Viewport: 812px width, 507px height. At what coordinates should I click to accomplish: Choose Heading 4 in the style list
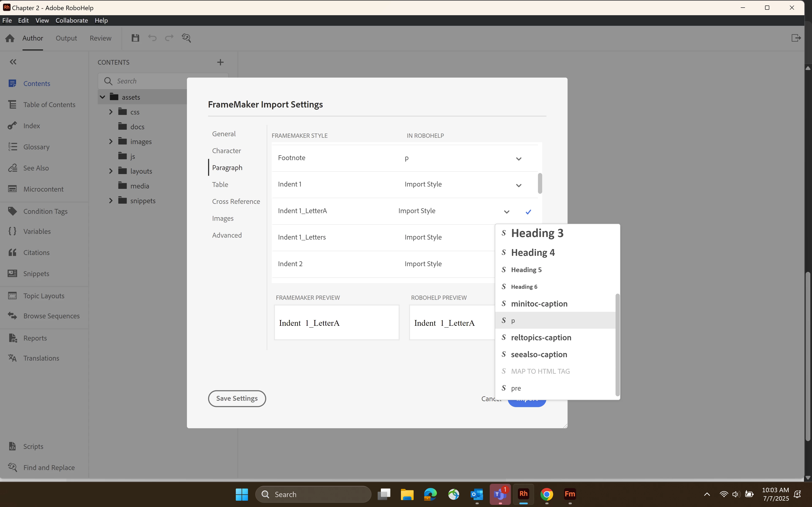point(533,252)
